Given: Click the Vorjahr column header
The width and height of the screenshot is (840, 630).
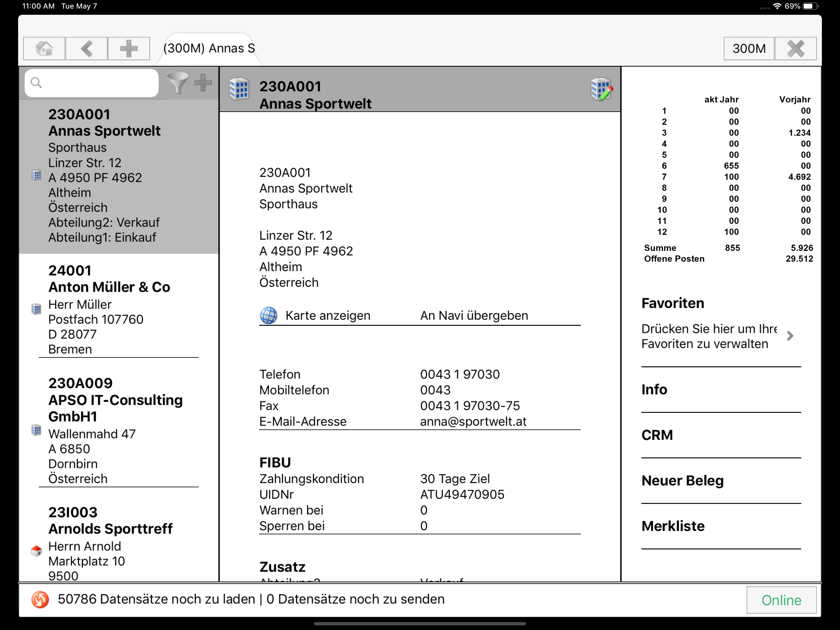Looking at the screenshot, I should pos(795,100).
